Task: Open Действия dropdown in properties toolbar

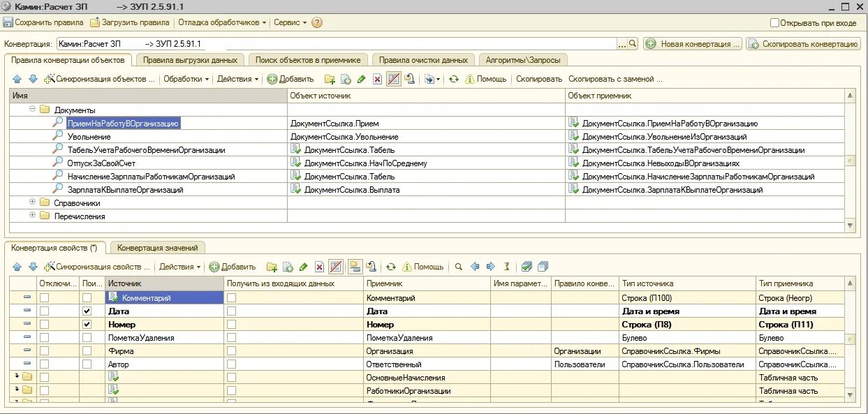Action: click(x=179, y=267)
